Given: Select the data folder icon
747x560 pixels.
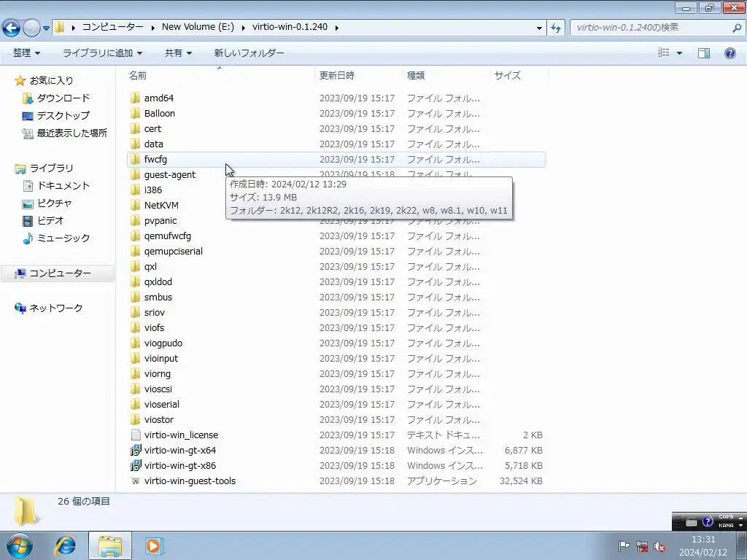Looking at the screenshot, I should [x=135, y=144].
